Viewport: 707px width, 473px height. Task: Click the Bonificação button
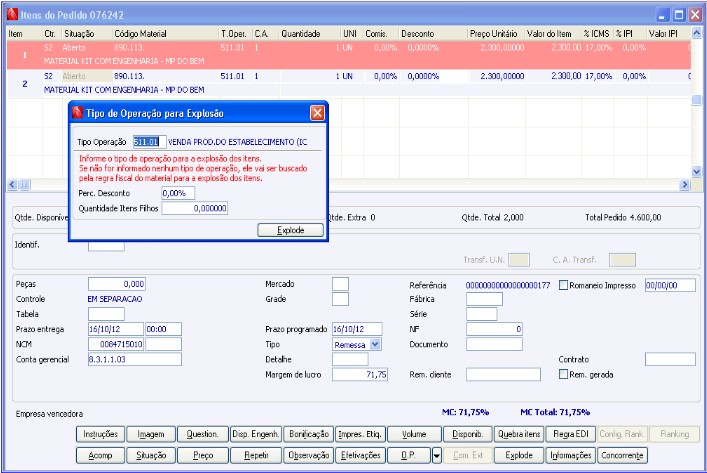pyautogui.click(x=309, y=434)
